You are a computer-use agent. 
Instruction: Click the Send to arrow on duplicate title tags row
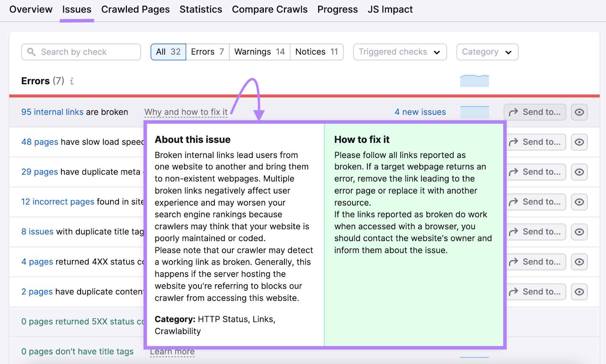(x=535, y=232)
